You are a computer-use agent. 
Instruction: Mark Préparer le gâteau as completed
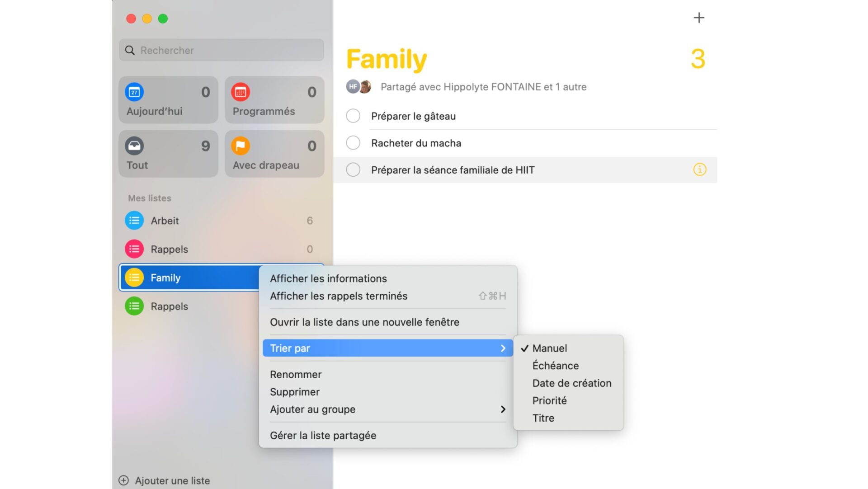(x=353, y=116)
